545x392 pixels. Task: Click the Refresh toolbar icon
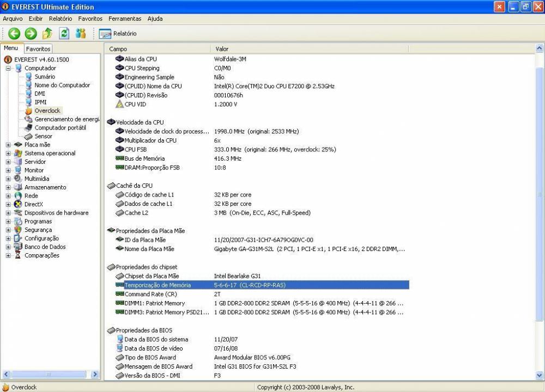[x=64, y=33]
